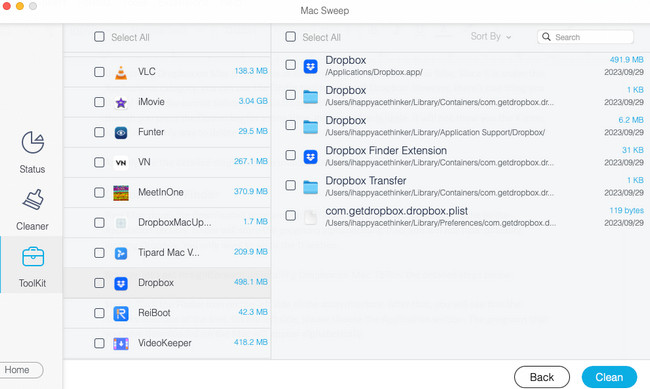650x389 pixels.
Task: Click the Funter eye icon
Action: pyautogui.click(x=121, y=133)
